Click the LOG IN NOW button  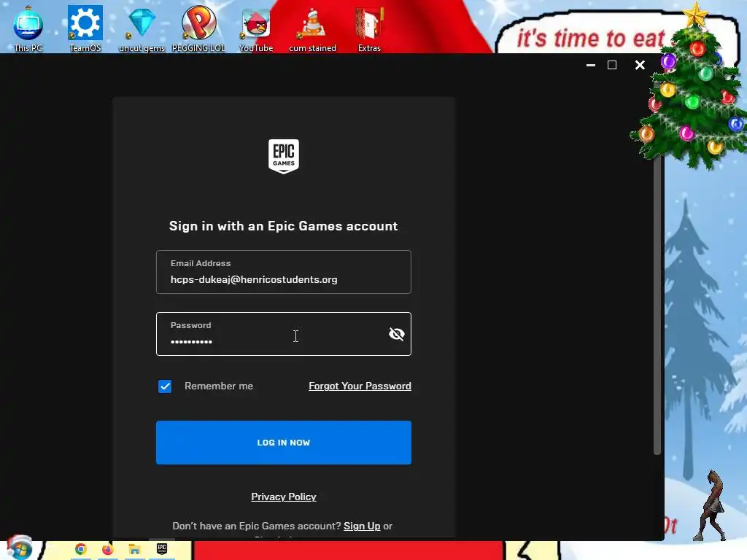click(284, 443)
